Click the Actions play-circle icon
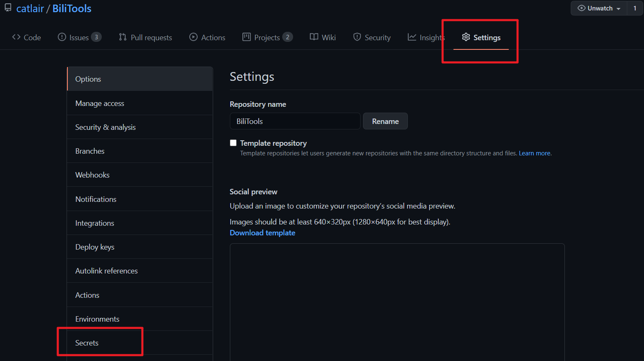644x361 pixels. (x=193, y=37)
